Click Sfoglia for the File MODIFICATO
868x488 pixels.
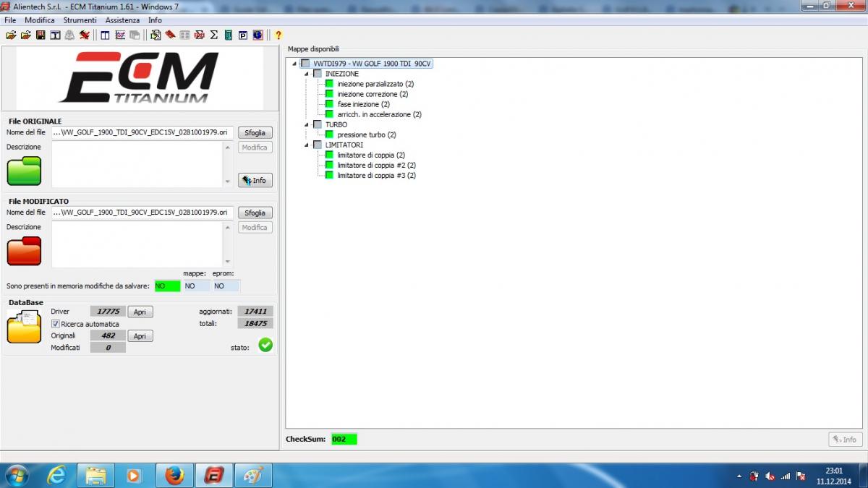(255, 213)
